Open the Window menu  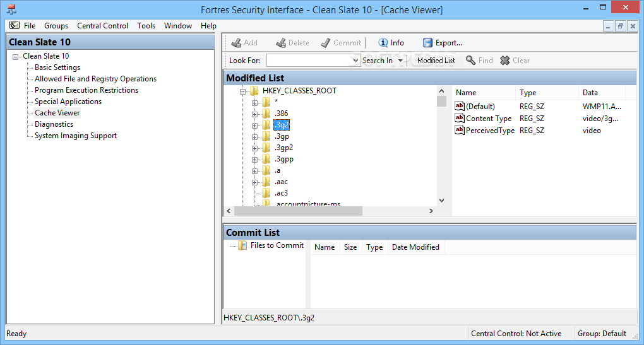coord(178,25)
